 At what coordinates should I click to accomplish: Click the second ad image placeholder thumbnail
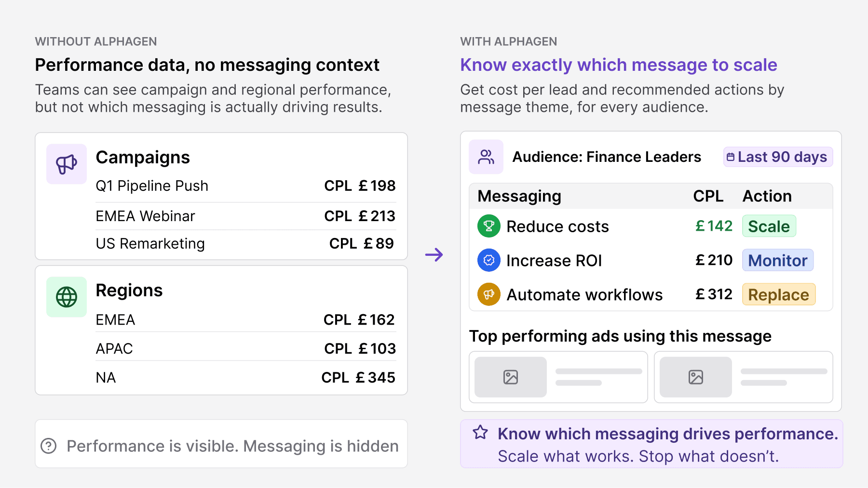(x=696, y=377)
